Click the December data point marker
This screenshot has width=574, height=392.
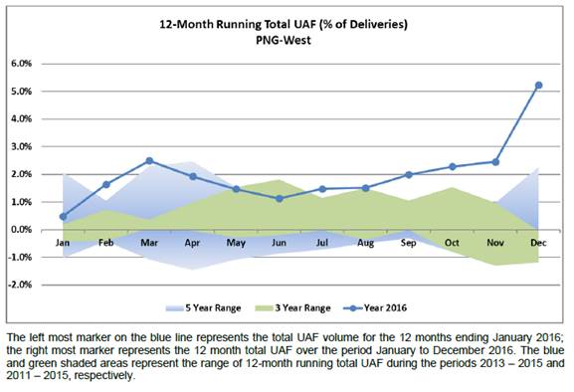tap(538, 86)
